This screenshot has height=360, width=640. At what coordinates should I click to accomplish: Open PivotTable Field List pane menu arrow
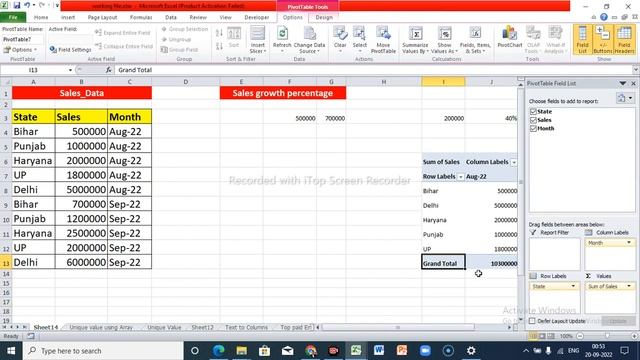point(622,83)
